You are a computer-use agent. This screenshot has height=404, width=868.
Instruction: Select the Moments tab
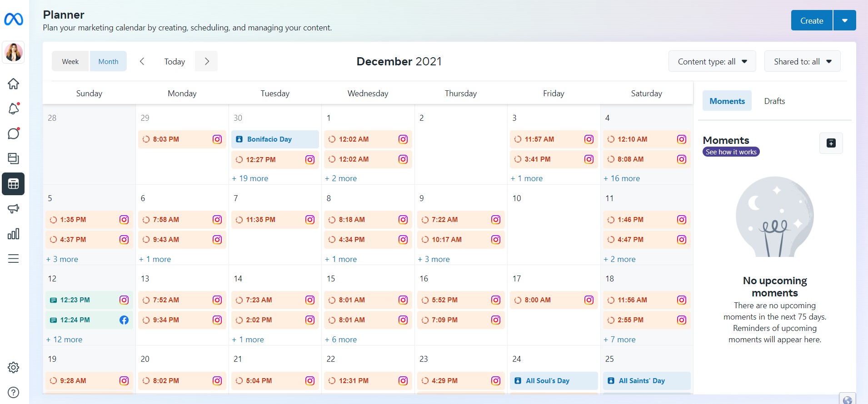[727, 101]
